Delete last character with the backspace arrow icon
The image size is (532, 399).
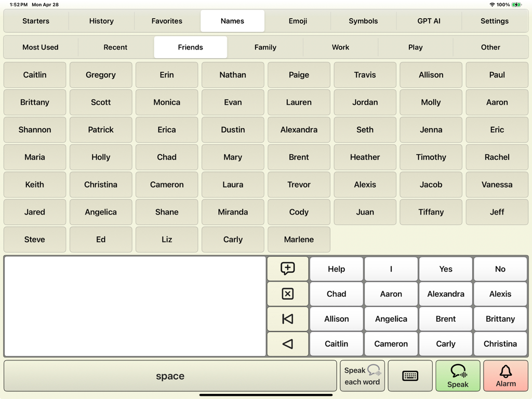(287, 343)
